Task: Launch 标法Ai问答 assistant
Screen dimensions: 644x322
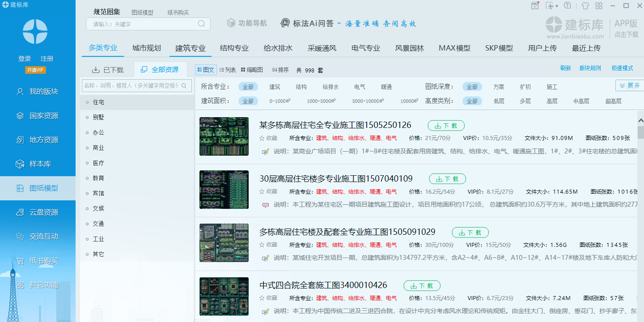Action: [x=307, y=23]
